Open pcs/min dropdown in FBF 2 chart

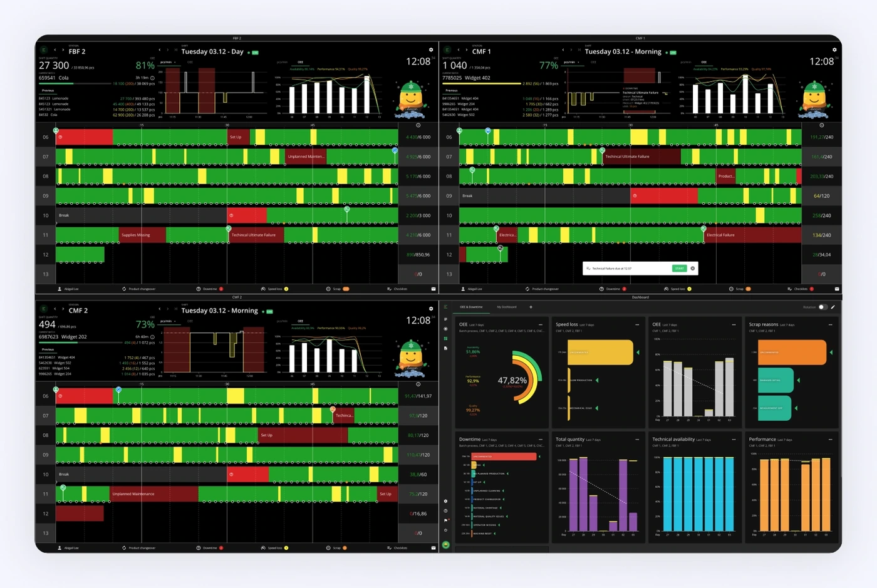167,62
